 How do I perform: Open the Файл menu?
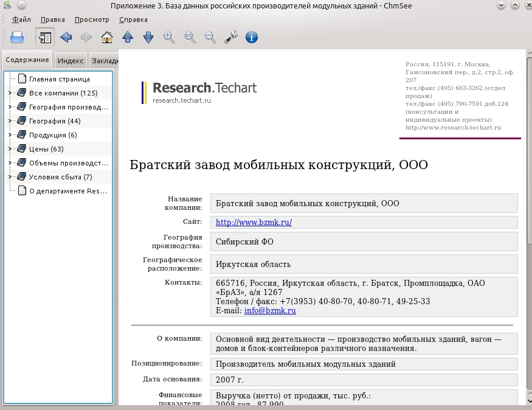pyautogui.click(x=21, y=19)
